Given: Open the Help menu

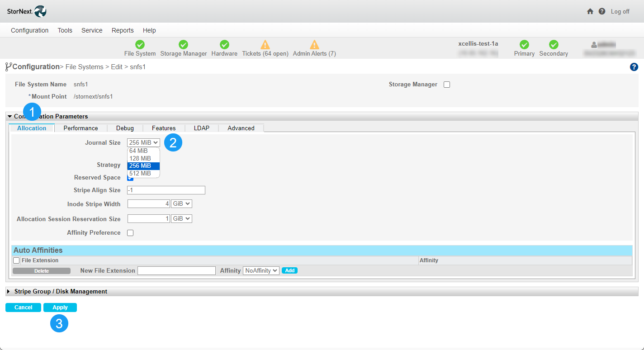Looking at the screenshot, I should (149, 30).
